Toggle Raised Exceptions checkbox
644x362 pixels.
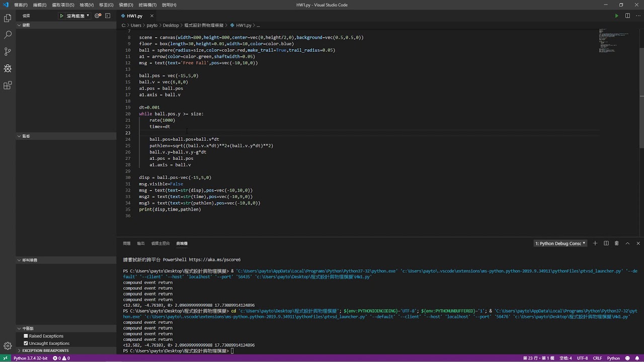pyautogui.click(x=26, y=336)
